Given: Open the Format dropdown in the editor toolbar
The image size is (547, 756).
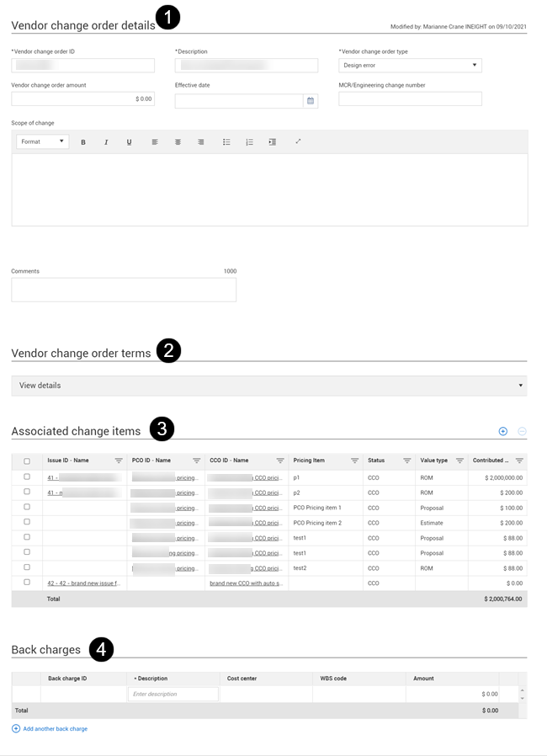Looking at the screenshot, I should click(42, 141).
